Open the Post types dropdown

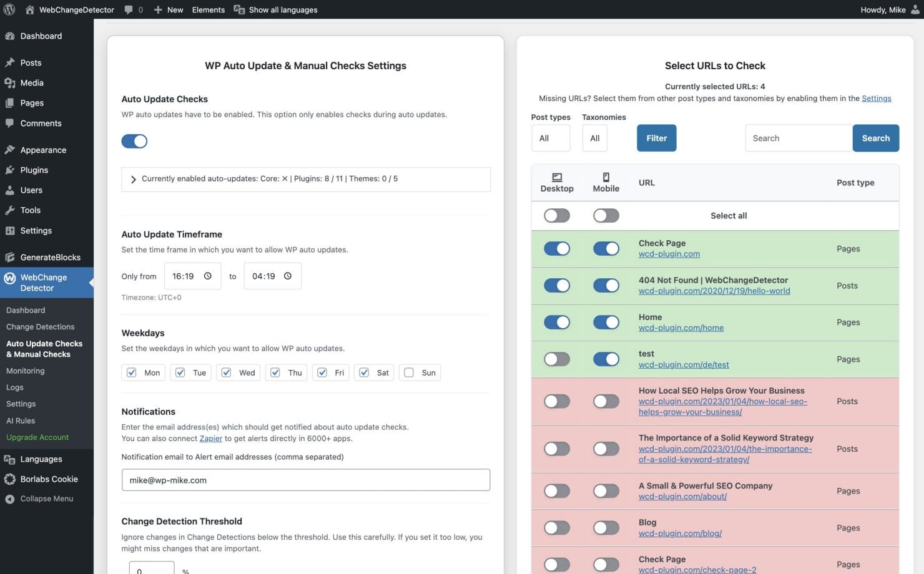pos(550,138)
